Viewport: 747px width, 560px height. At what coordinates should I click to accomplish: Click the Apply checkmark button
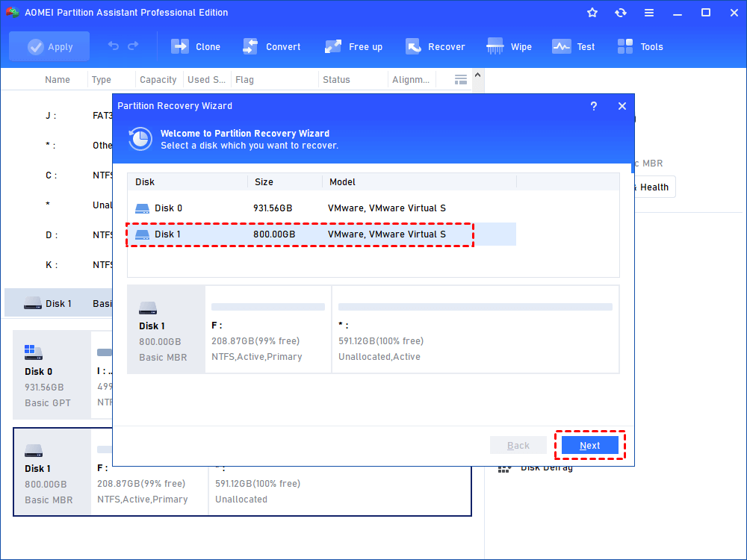(x=49, y=46)
